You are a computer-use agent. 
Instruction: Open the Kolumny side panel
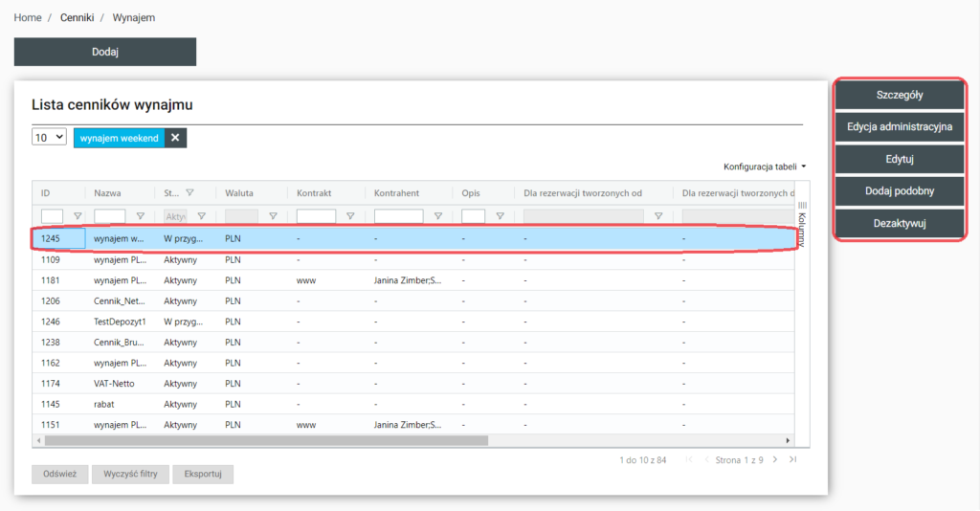click(802, 222)
